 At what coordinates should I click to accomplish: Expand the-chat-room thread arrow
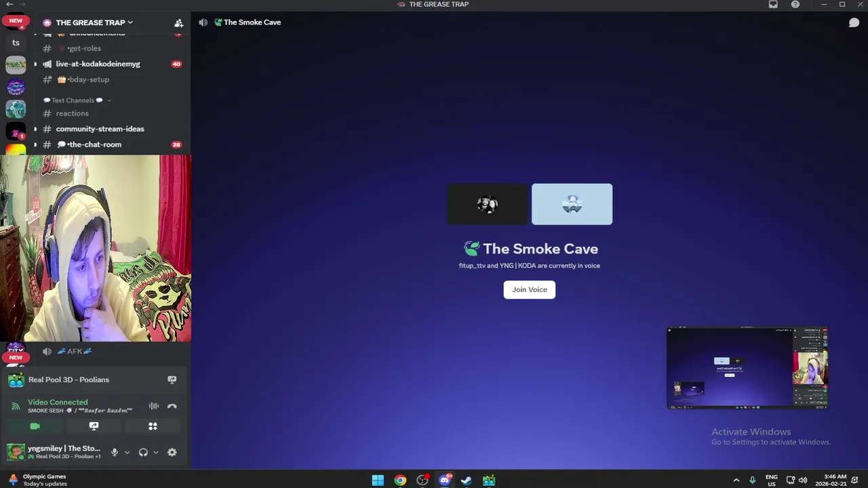coord(35,144)
